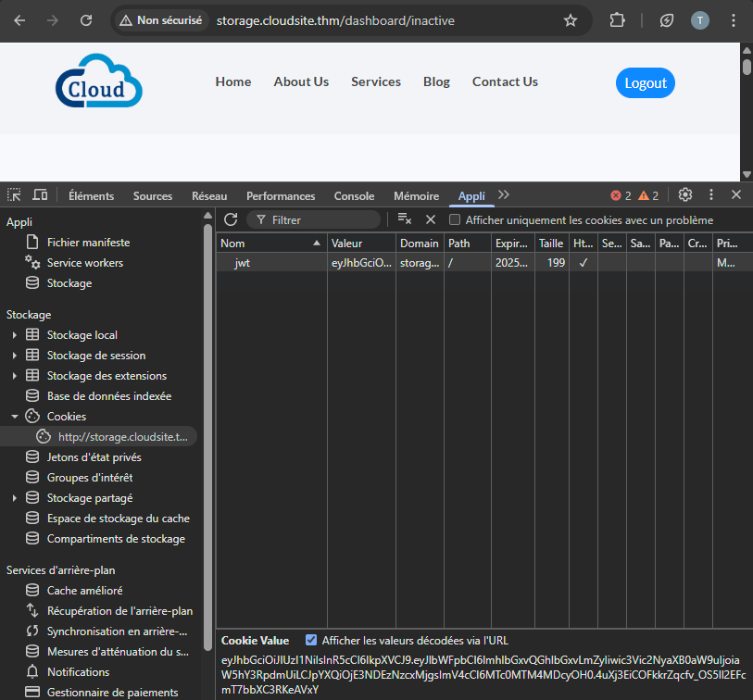Expand Stockage local
753x700 pixels.
[x=15, y=335]
